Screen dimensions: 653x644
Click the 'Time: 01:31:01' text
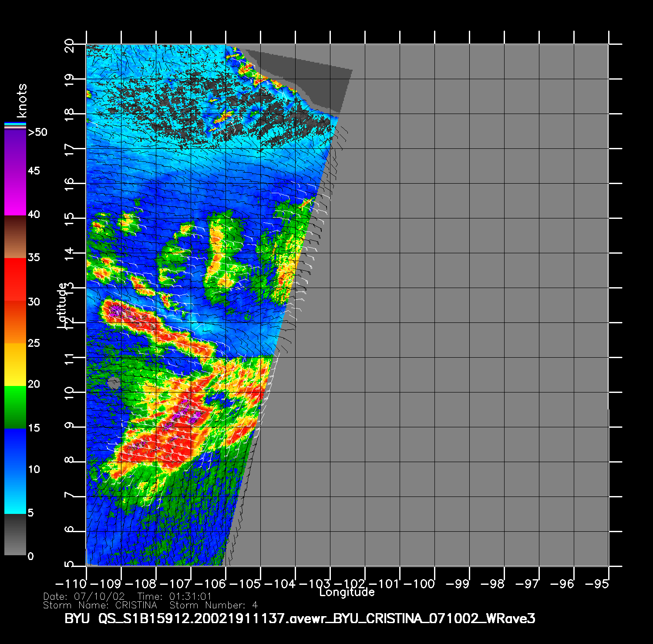click(174, 596)
